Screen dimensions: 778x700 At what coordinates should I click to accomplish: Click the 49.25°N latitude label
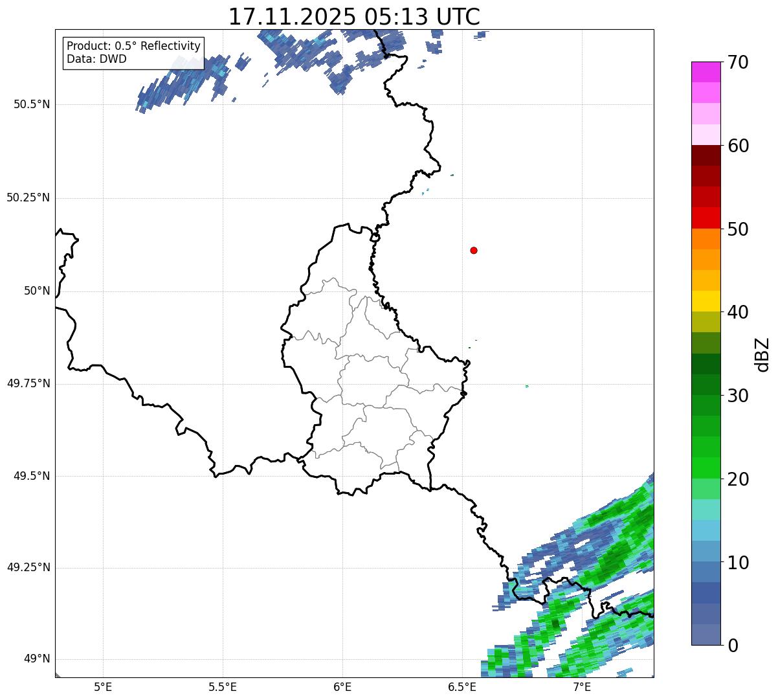click(x=28, y=568)
